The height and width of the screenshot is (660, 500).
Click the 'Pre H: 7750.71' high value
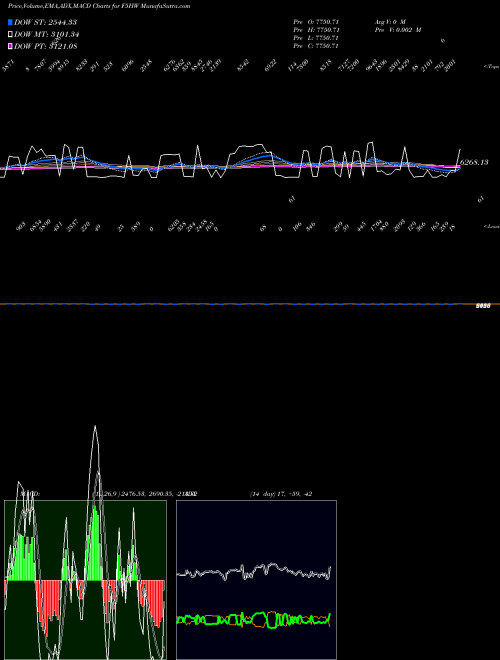[x=316, y=30]
